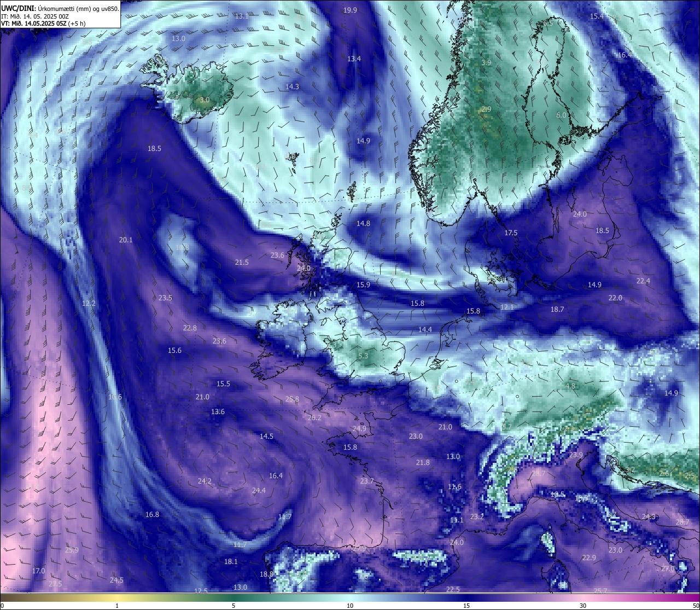Click the 18.7 value over the Baltic coast

coord(557,310)
